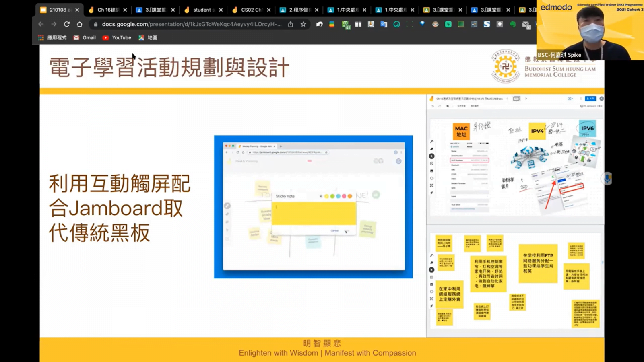The height and width of the screenshot is (362, 644).
Task: Close the CS02 Ch tab
Action: [269, 10]
